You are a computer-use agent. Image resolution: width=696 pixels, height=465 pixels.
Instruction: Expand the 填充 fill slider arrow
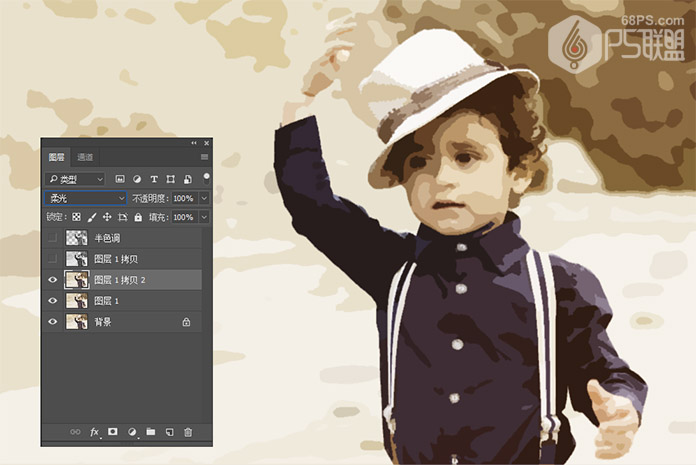(x=204, y=217)
